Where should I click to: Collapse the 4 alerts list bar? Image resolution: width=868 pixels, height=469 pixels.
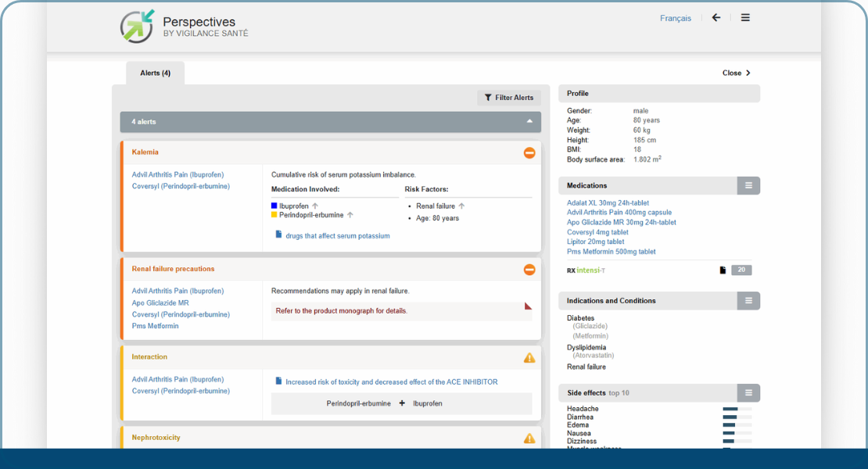coord(529,122)
